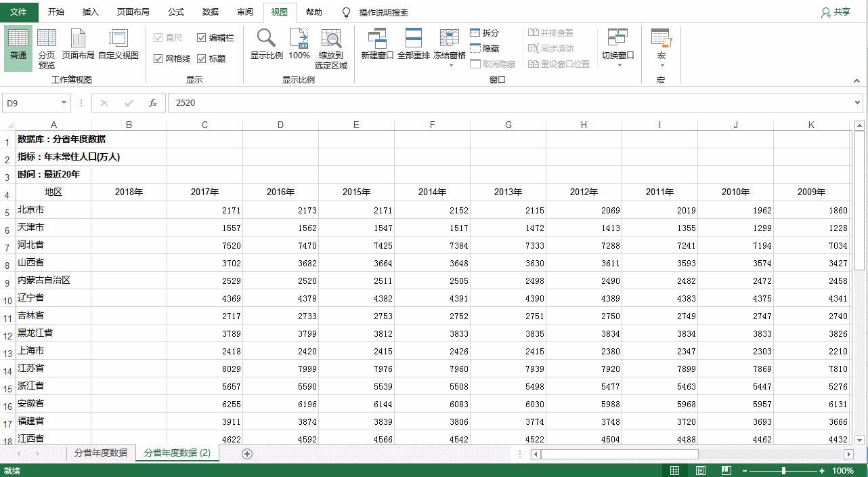Open the Name Box dropdown
The height and width of the screenshot is (477, 868).
[64, 102]
